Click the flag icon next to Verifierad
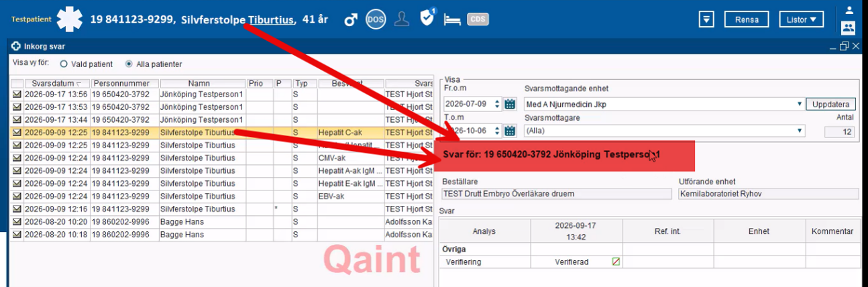868x287 pixels. (616, 262)
